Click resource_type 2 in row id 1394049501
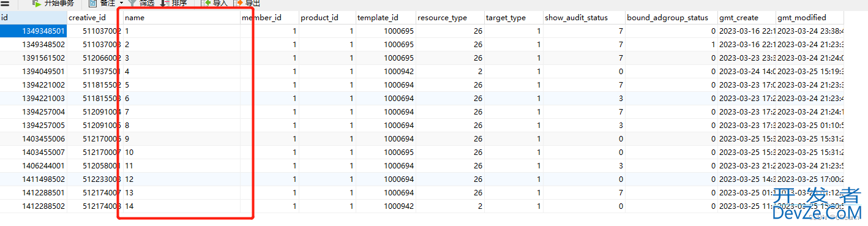Image resolution: width=868 pixels, height=226 pixels. click(x=449, y=72)
